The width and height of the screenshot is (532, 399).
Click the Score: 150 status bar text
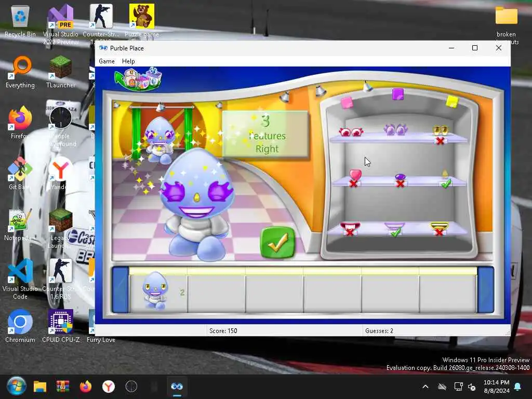point(223,331)
